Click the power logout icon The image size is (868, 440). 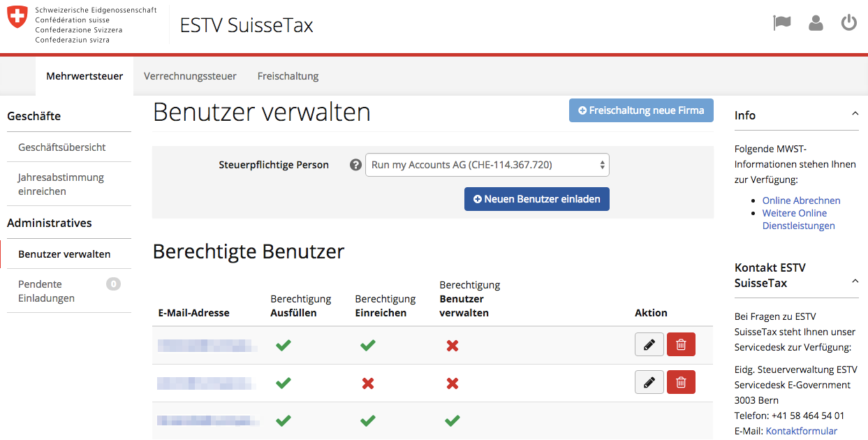[848, 23]
